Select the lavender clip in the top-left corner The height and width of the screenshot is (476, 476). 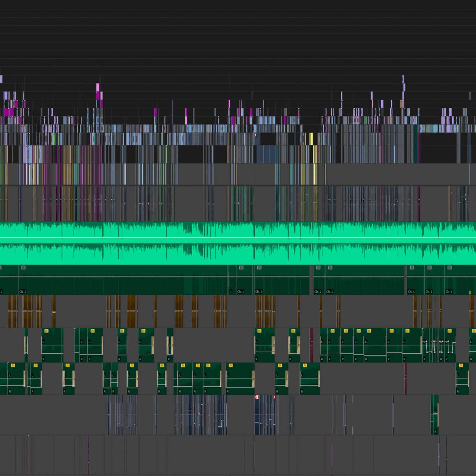point(1,79)
